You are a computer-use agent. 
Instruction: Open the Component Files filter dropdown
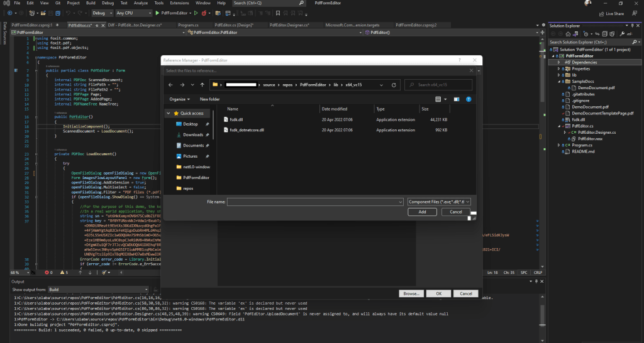pos(439,202)
